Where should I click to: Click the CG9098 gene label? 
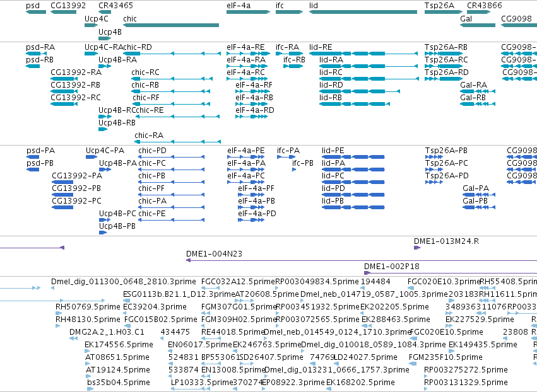[516, 18]
